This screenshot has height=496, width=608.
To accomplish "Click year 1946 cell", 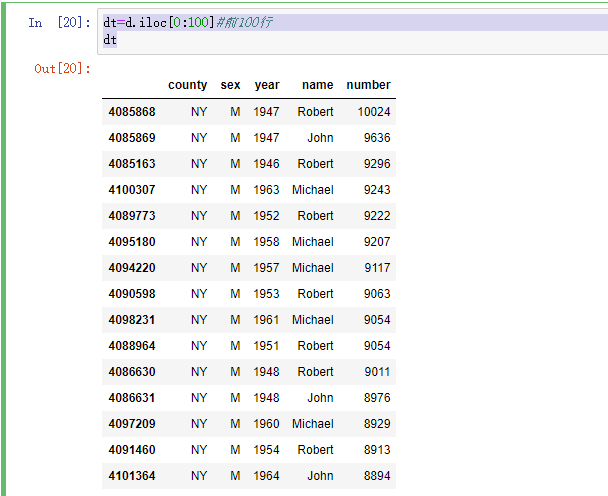I will 266,164.
